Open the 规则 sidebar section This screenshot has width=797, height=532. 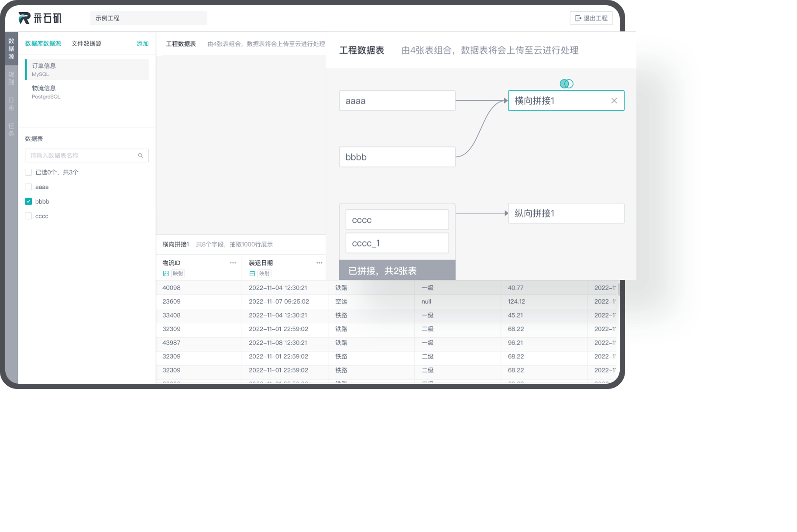click(11, 78)
